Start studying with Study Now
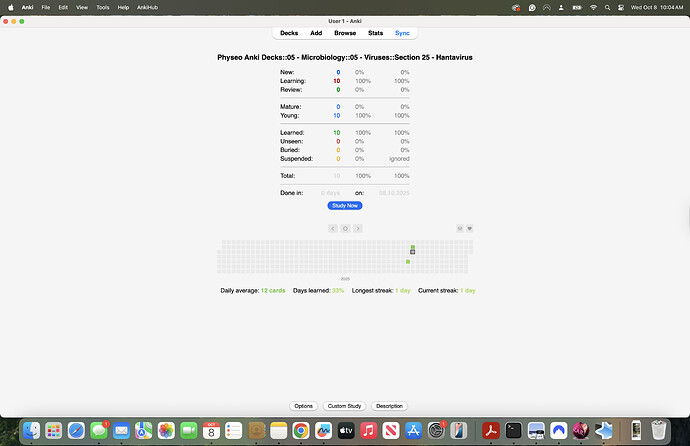Viewport: 690px width, 446px height. click(x=345, y=205)
